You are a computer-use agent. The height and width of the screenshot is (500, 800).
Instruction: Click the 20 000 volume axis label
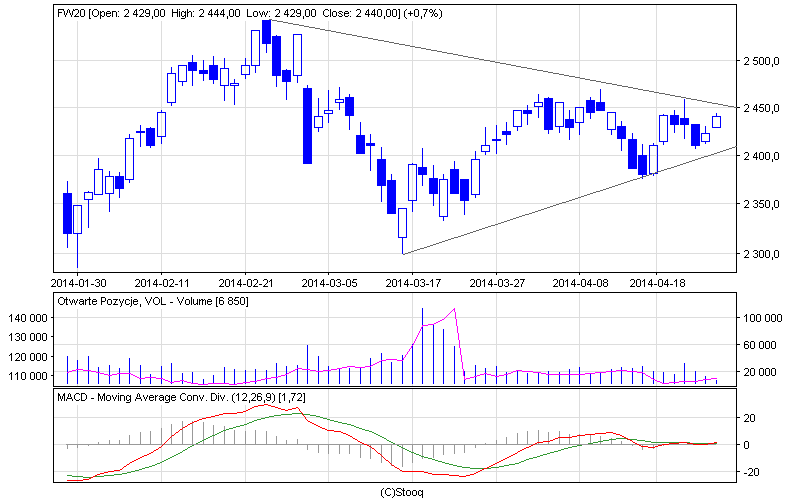(763, 372)
